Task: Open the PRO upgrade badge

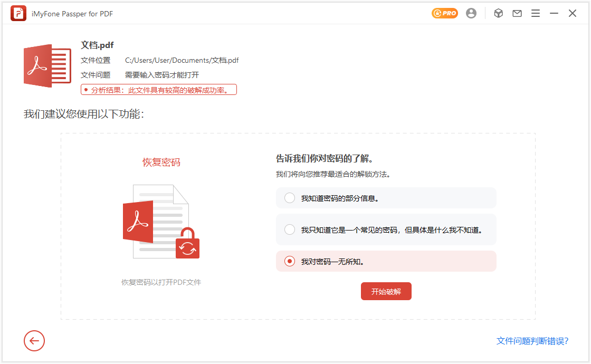Action: pos(445,13)
